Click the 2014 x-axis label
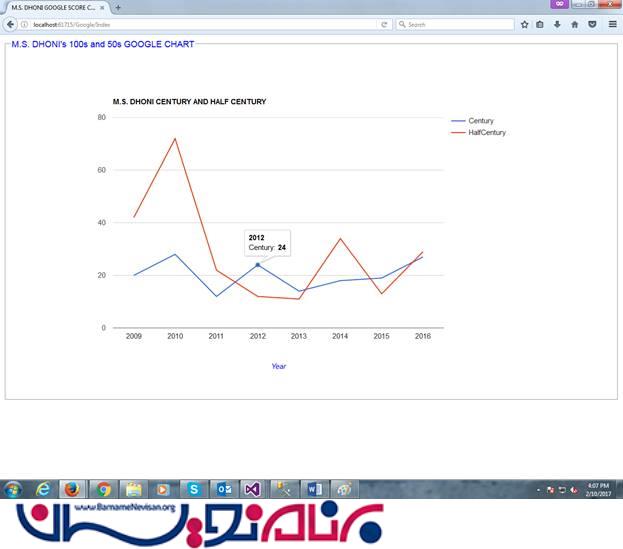This screenshot has width=623, height=549. (x=340, y=336)
